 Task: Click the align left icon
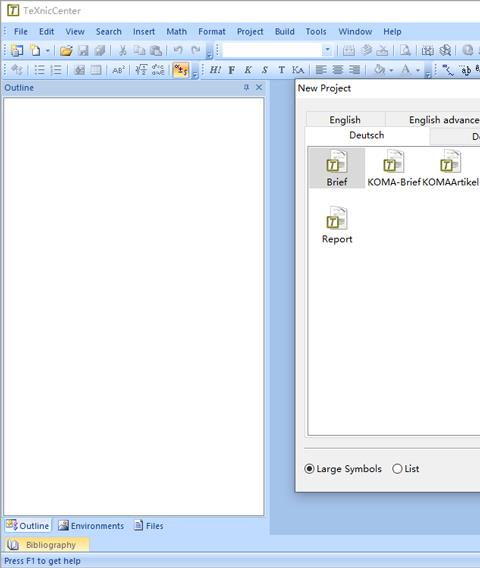pyautogui.click(x=321, y=70)
